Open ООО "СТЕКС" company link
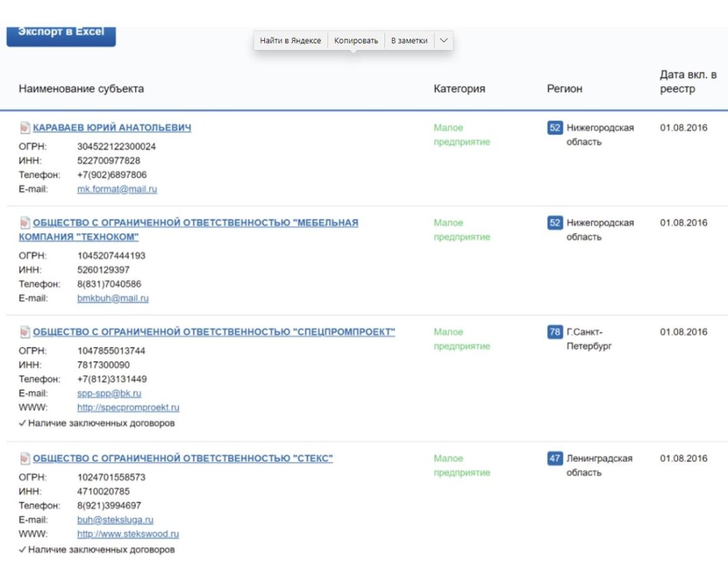The width and height of the screenshot is (728, 576). [x=183, y=459]
